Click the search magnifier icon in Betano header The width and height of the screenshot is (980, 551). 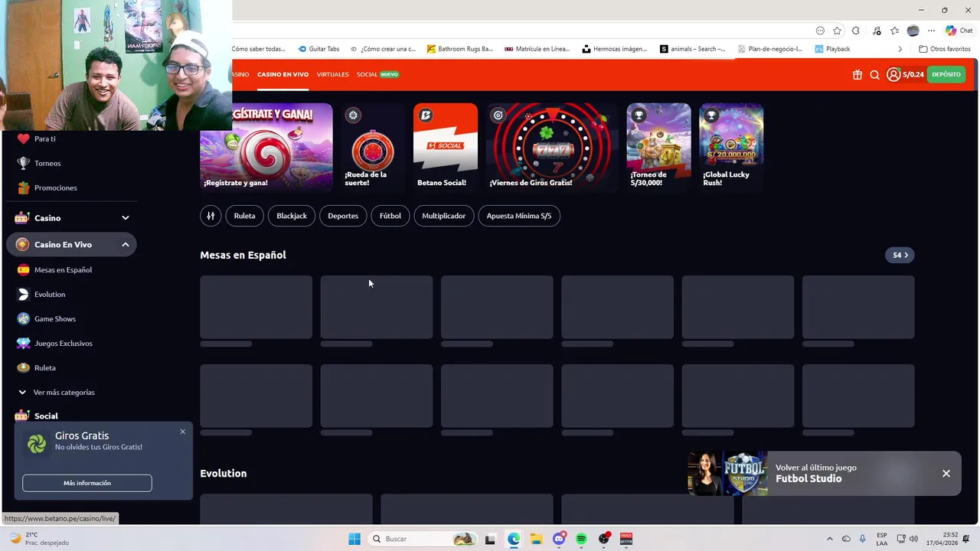(874, 74)
